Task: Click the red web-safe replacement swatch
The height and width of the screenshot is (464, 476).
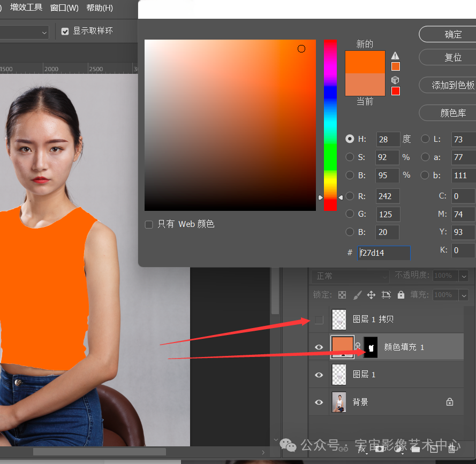Action: point(396,91)
